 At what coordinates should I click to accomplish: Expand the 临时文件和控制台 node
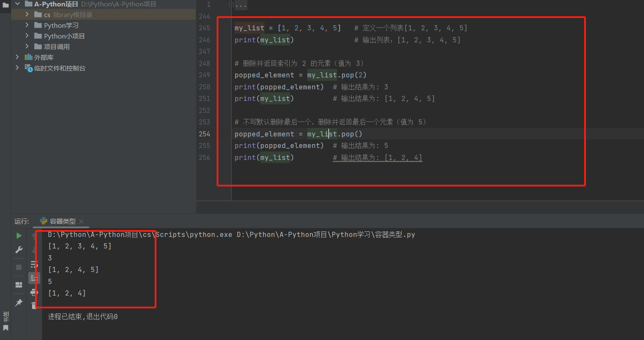17,68
